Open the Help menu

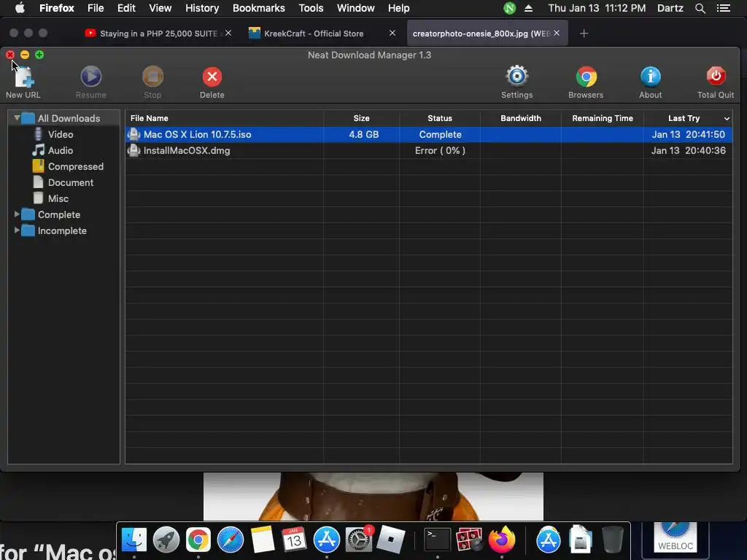coord(398,8)
